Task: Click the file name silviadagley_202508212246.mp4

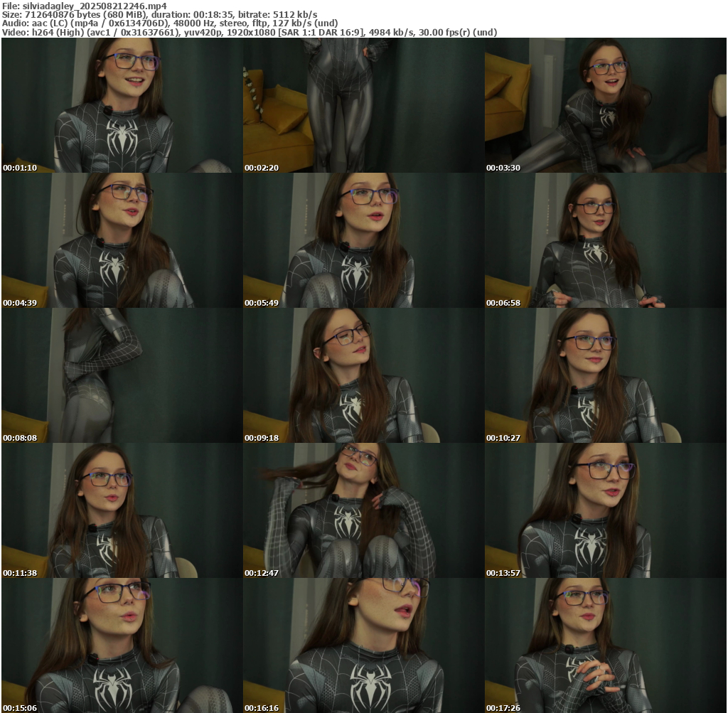Action: (95, 6)
